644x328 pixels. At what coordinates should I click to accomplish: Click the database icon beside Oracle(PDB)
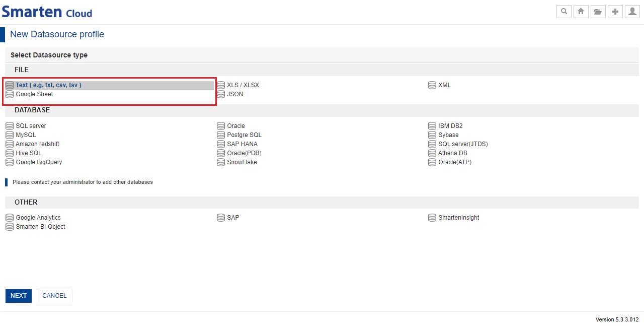coord(221,153)
